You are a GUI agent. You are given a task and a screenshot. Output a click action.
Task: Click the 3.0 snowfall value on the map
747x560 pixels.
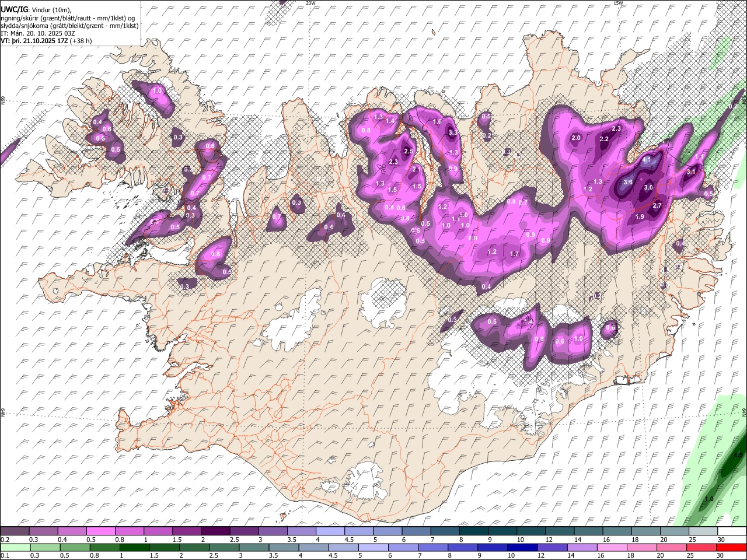(x=648, y=188)
